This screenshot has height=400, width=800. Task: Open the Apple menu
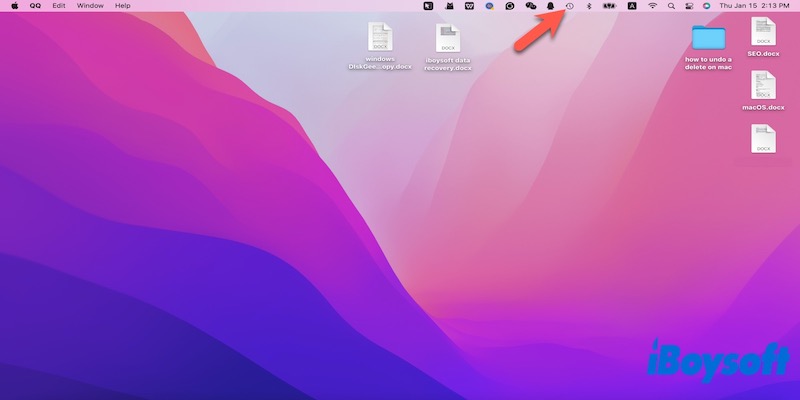pos(14,6)
